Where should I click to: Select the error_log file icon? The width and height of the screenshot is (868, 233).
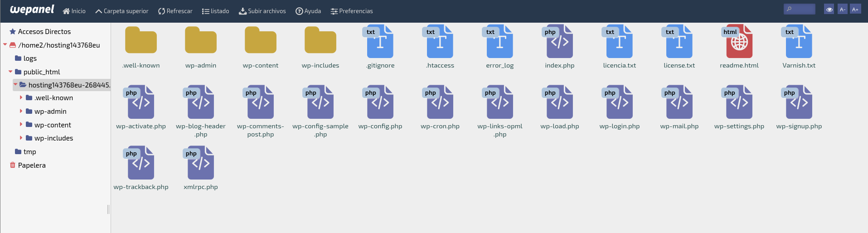[x=497, y=41]
